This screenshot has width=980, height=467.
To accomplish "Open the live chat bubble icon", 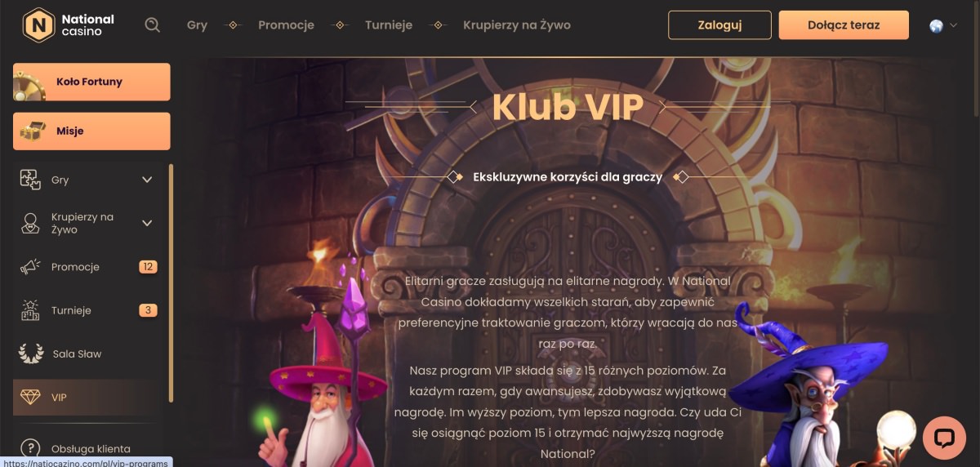I will pyautogui.click(x=944, y=438).
